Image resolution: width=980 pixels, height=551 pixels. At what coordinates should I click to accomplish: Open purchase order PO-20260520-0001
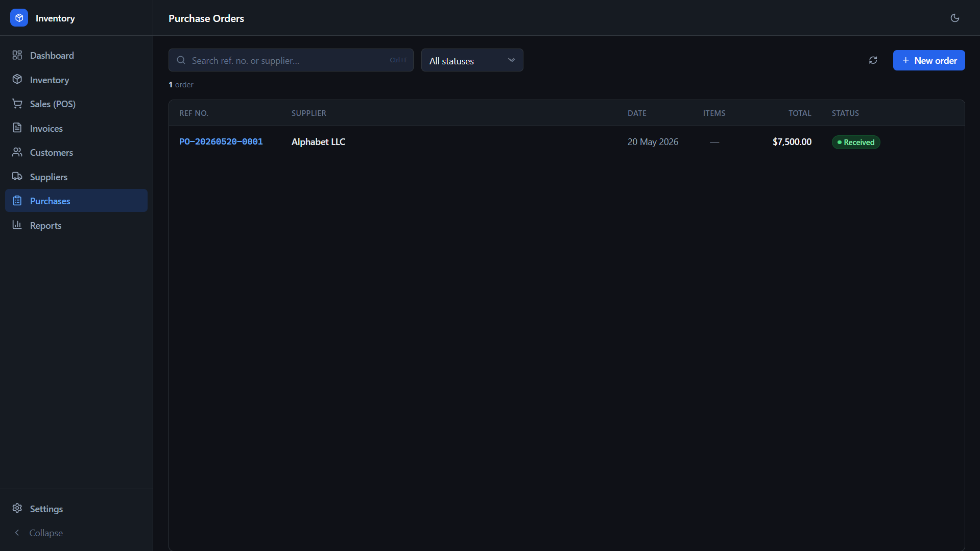tap(221, 141)
